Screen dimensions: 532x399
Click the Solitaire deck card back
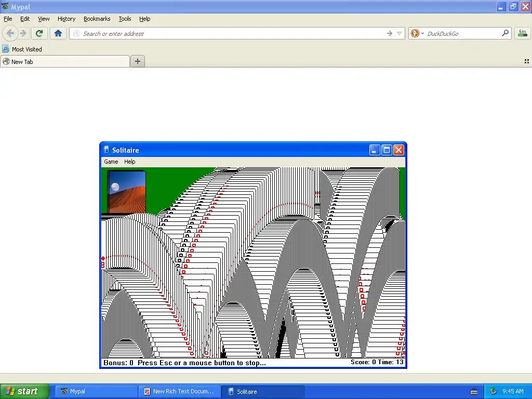127,192
